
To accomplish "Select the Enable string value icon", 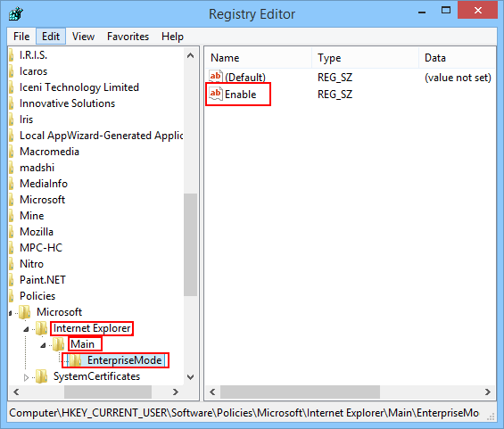I will 215,94.
